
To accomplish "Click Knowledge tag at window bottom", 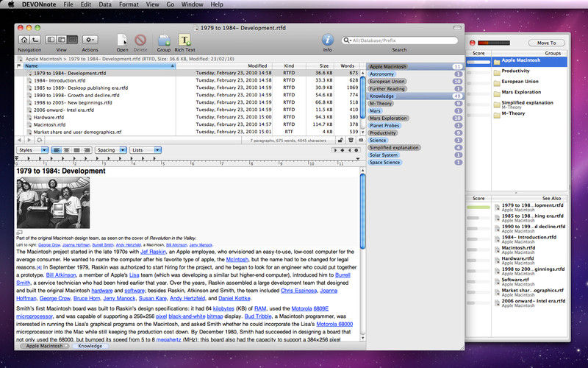I will (x=90, y=346).
